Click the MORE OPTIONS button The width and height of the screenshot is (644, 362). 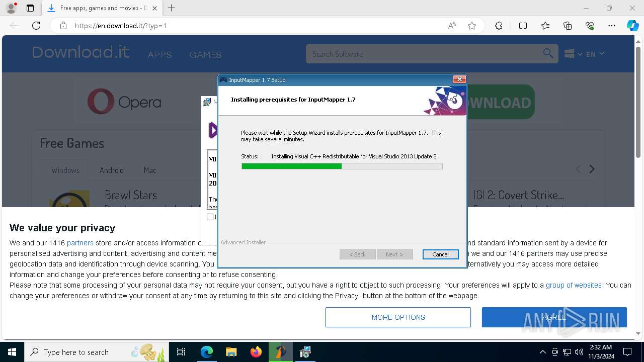398,317
